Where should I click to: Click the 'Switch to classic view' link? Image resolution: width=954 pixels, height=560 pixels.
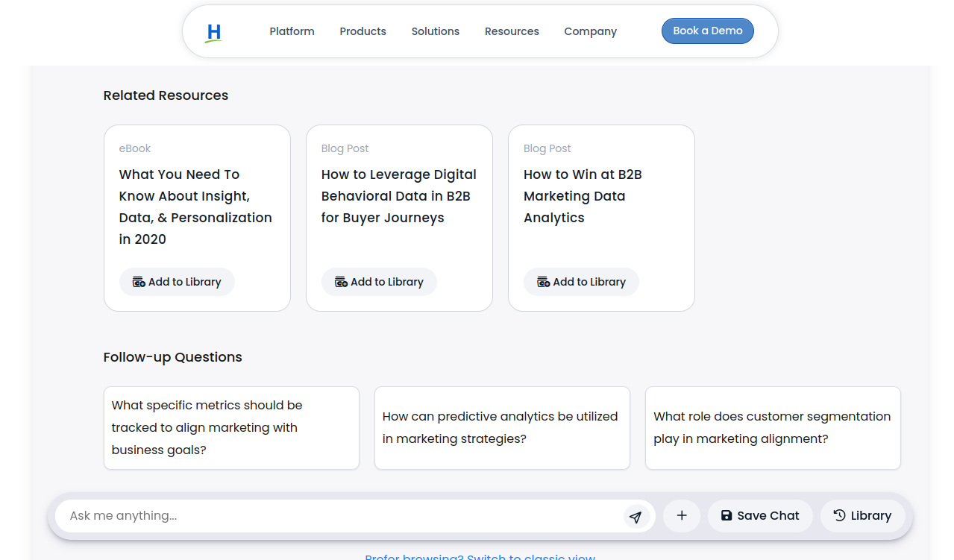(530, 556)
